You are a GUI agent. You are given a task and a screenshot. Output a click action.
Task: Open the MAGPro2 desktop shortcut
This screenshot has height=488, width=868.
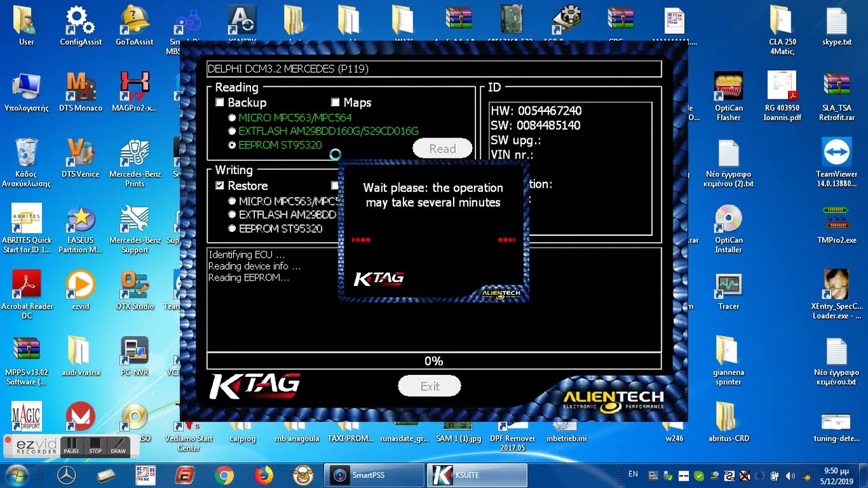pos(134,91)
